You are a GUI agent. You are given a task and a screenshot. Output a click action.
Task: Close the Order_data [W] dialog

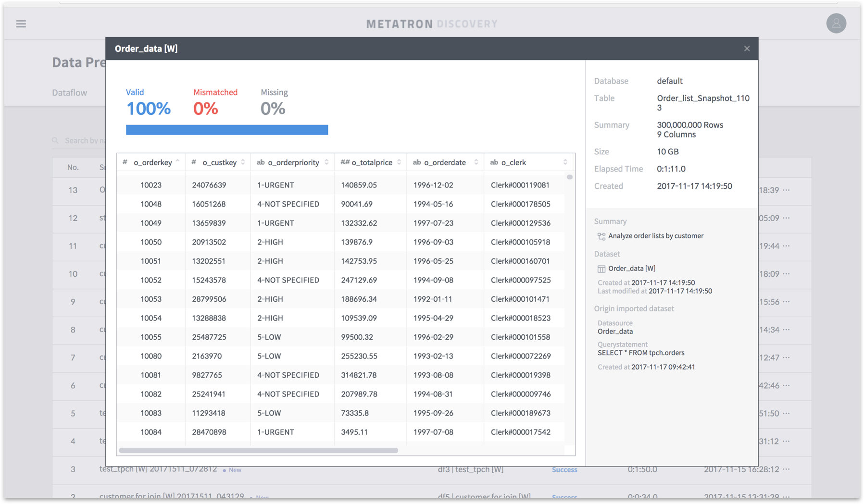pos(747,49)
